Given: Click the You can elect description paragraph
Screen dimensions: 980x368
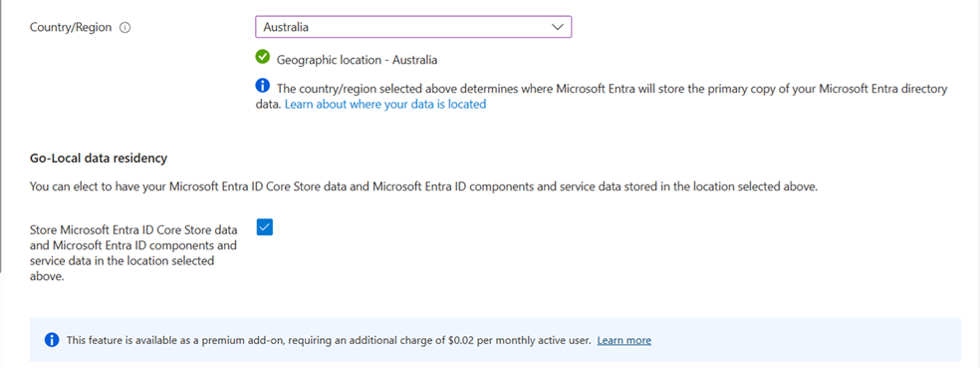Looking at the screenshot, I should click(x=423, y=186).
